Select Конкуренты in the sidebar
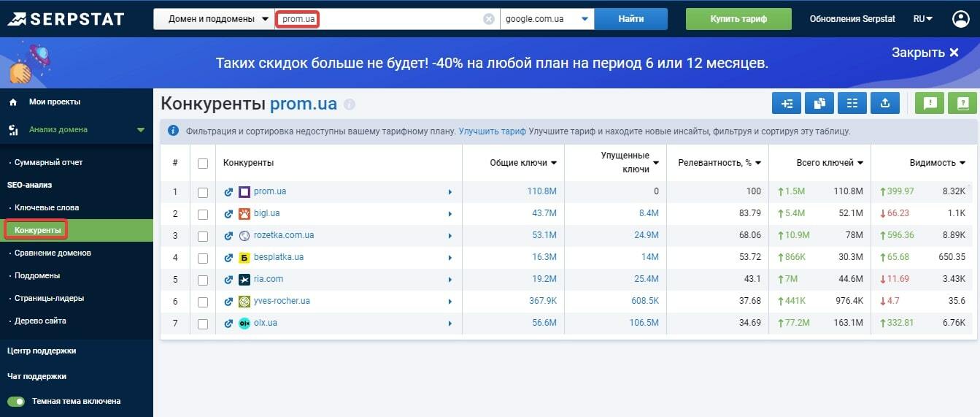Screen dimensions: 980x417 tap(38, 230)
